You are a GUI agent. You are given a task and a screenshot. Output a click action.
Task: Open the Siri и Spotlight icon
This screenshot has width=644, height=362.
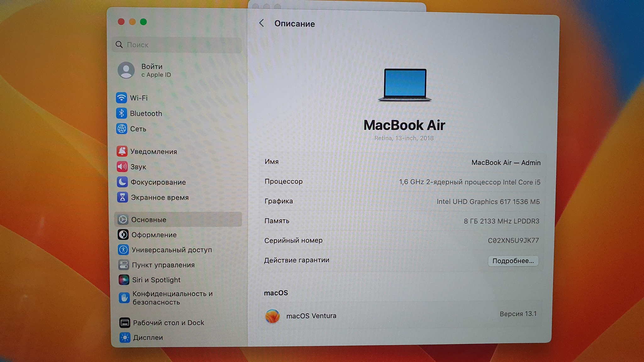pos(124,280)
